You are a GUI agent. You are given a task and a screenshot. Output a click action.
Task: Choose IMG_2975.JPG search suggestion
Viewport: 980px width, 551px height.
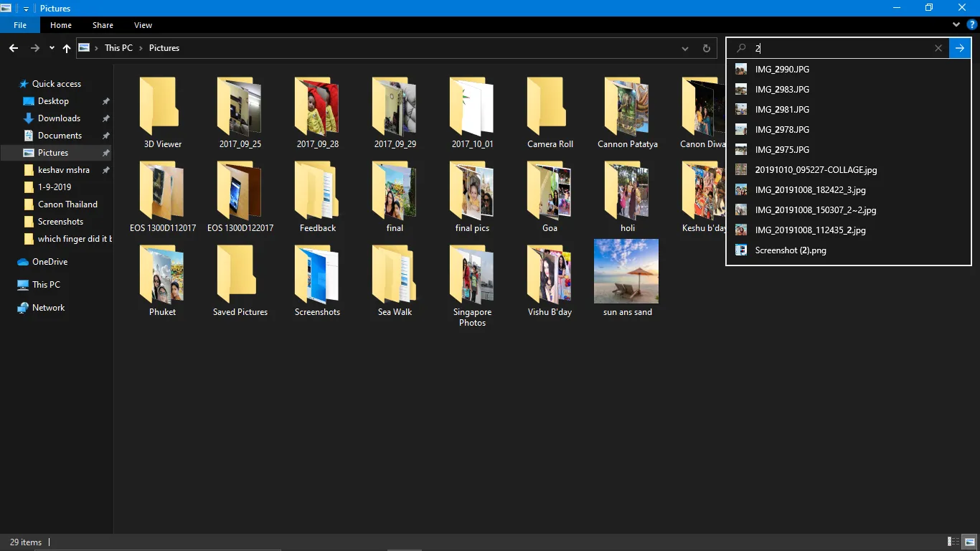[x=849, y=150]
